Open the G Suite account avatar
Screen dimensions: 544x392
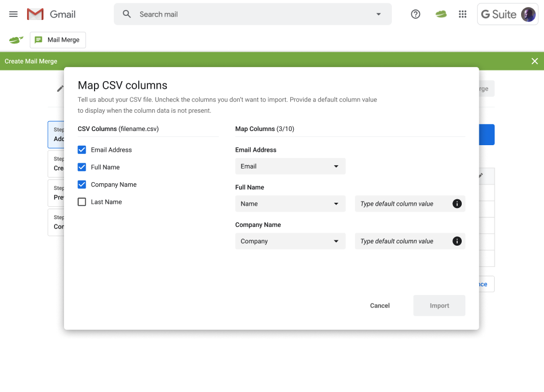click(528, 15)
